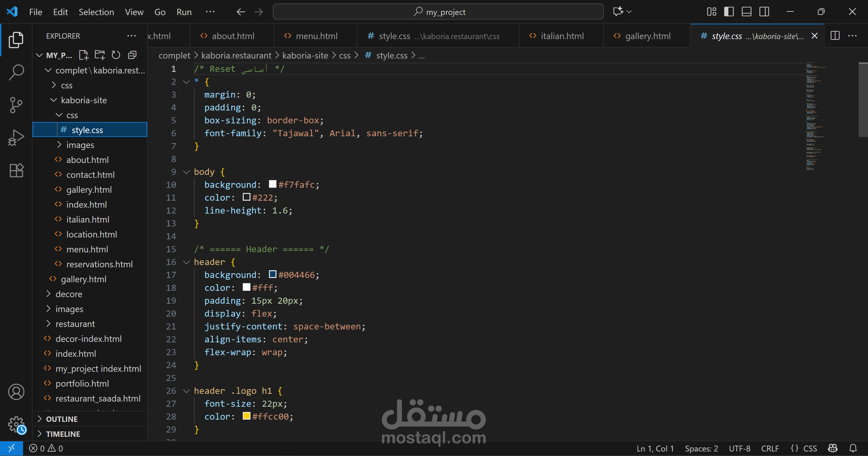Toggle the bottom panel visibility

tap(746, 12)
